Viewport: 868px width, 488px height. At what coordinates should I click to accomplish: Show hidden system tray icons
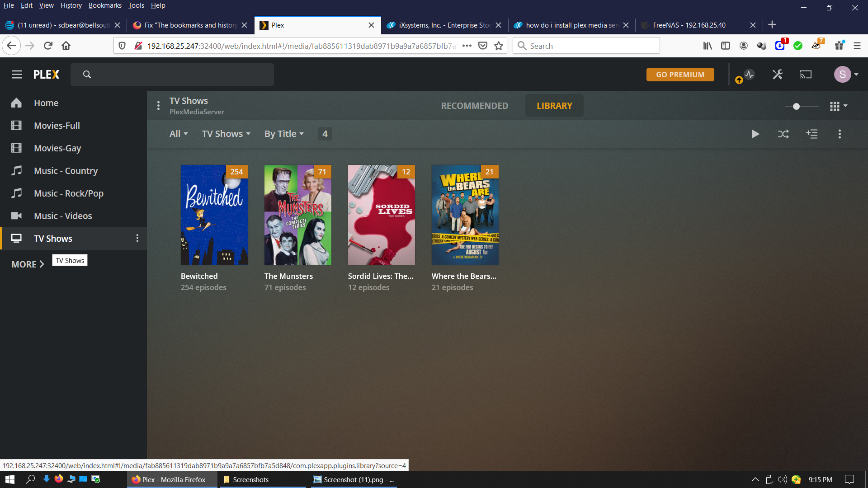point(755,479)
